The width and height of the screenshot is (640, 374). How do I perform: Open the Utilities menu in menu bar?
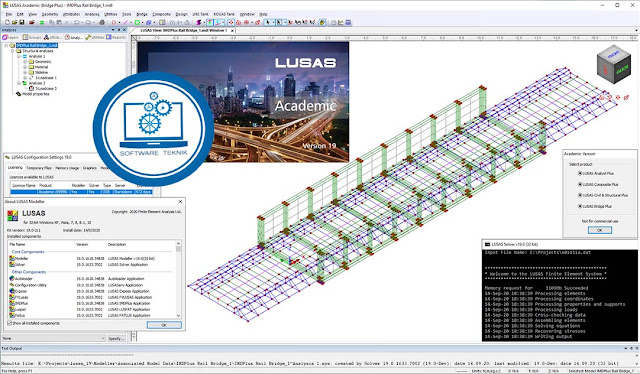[x=110, y=14]
